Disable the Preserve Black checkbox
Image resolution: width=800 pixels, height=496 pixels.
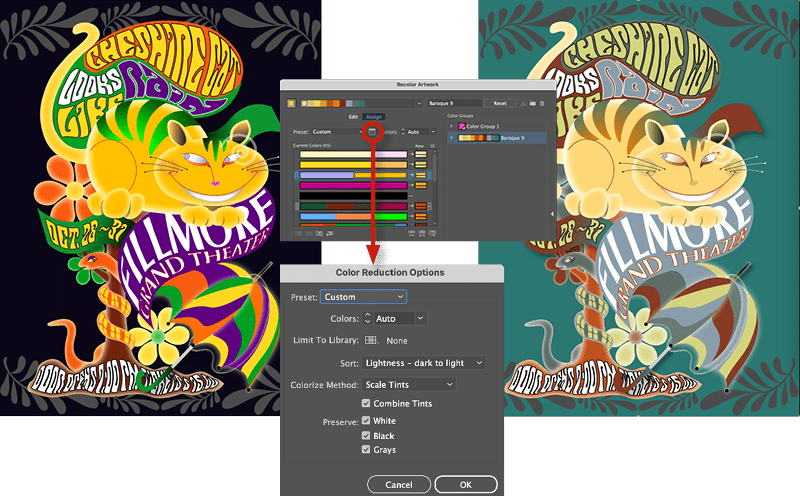366,436
